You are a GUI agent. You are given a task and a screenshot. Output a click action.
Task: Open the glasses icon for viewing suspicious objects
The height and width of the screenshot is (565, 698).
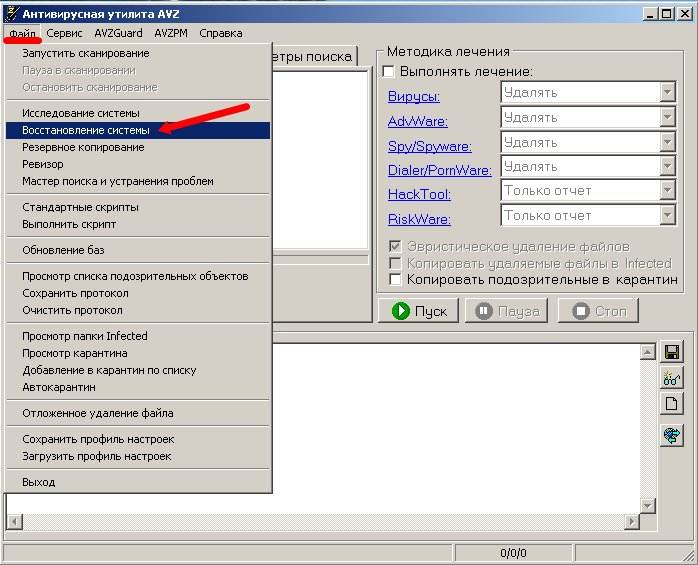(x=671, y=378)
